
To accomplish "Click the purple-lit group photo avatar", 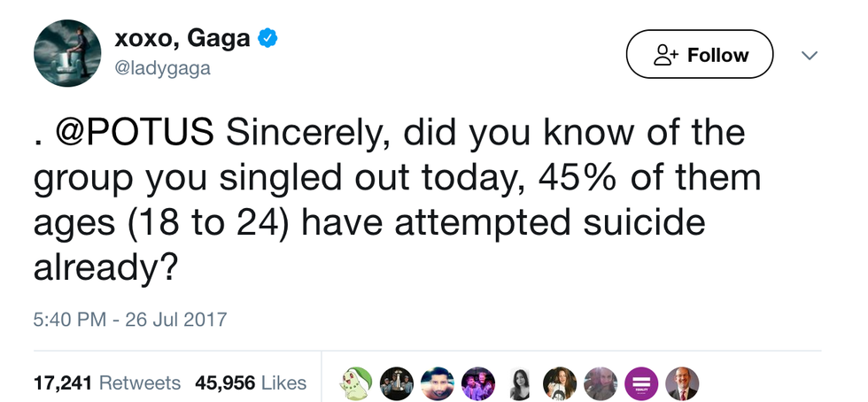I will (478, 383).
